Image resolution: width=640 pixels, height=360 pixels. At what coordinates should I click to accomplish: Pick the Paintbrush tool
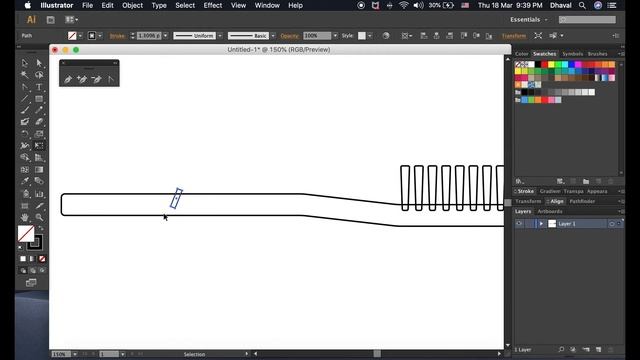point(25,110)
